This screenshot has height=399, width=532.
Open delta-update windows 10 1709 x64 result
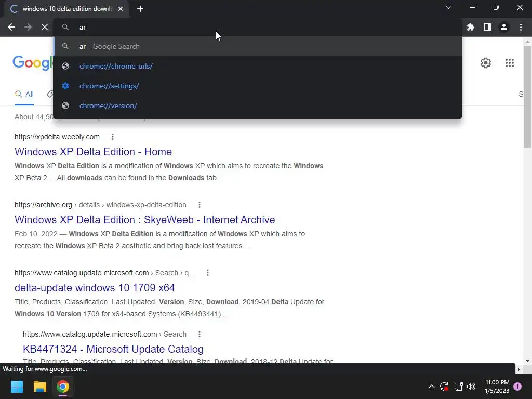[x=95, y=288]
